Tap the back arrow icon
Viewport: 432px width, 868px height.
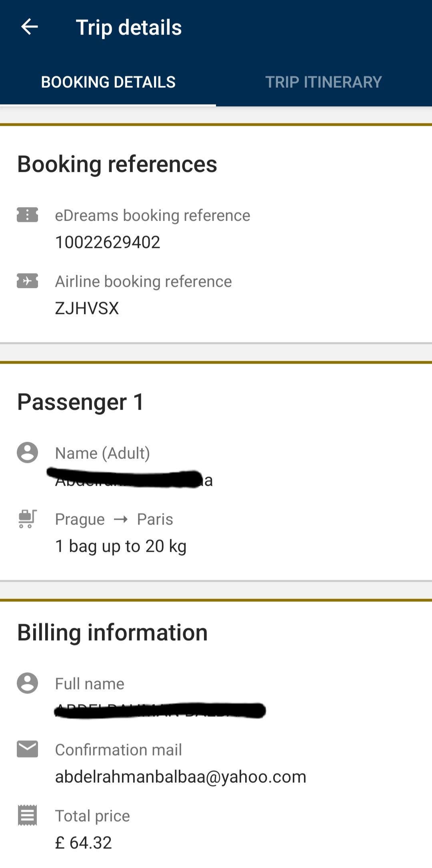point(30,27)
